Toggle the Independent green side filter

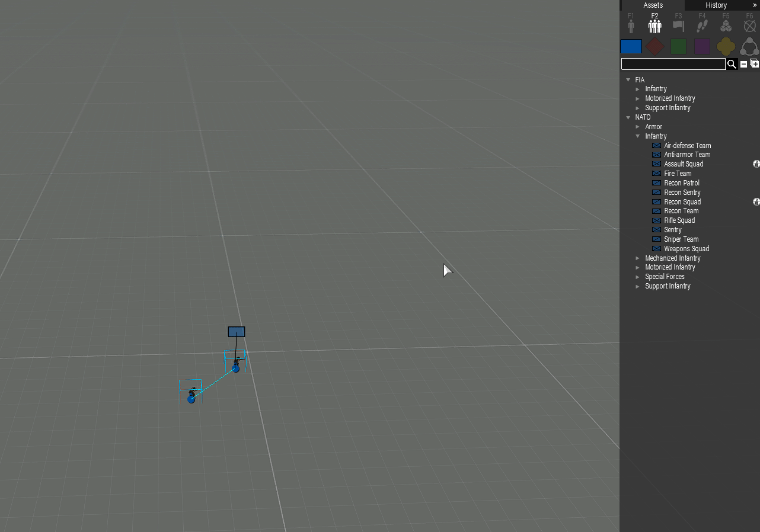[678, 46]
